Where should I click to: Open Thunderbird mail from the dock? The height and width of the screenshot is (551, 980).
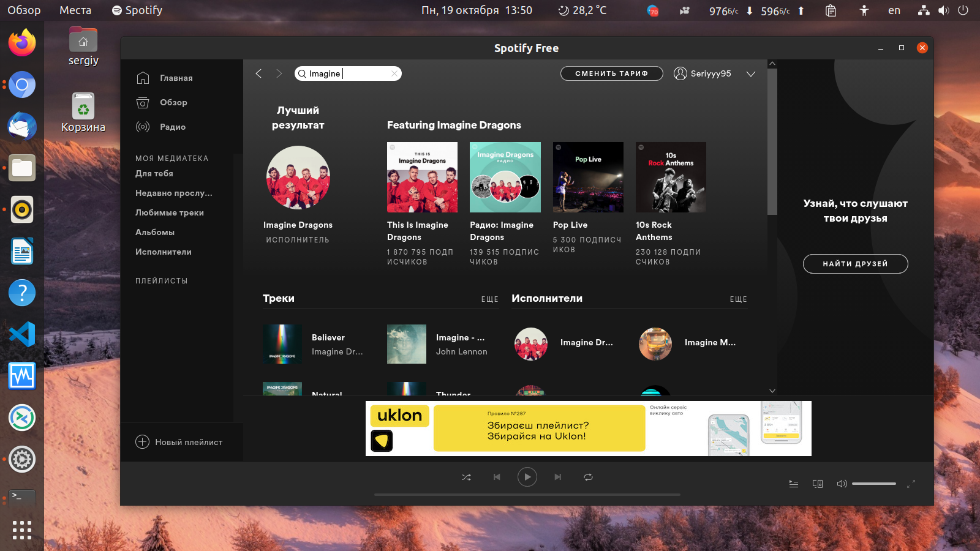pos(22,126)
